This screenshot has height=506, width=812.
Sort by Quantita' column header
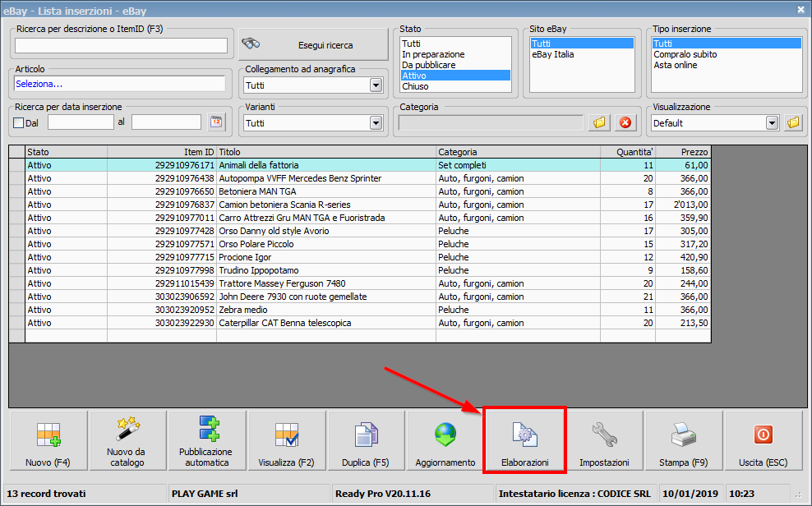[x=628, y=152]
